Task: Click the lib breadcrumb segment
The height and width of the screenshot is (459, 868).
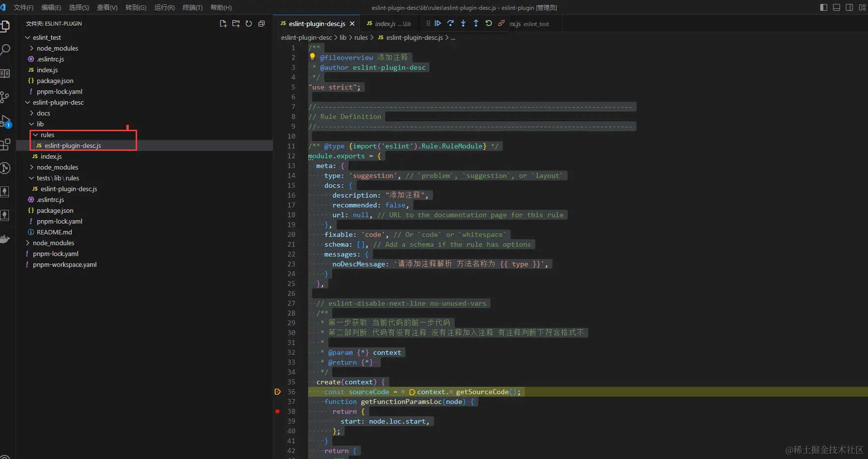Action: 343,37
